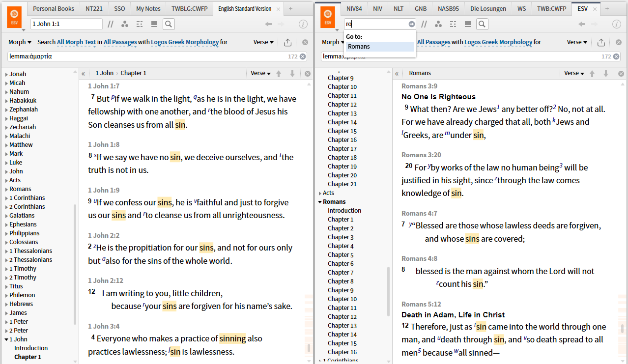The height and width of the screenshot is (364, 628).
Task: Toggle right panel's inline search magnifier icon
Action: point(482,24)
